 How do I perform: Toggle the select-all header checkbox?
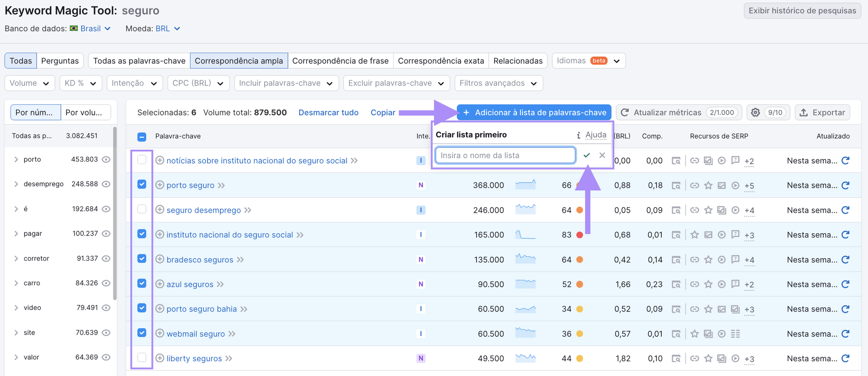click(142, 137)
